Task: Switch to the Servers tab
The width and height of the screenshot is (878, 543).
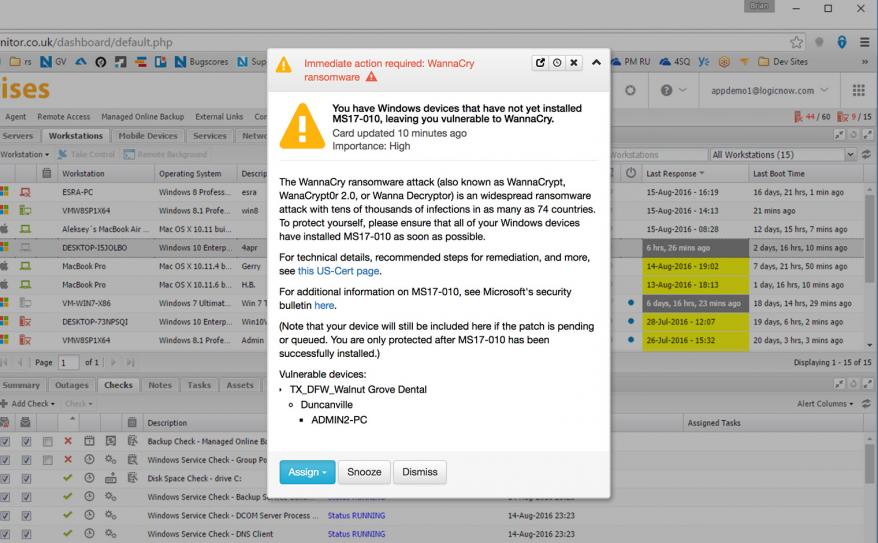Action: click(18, 135)
